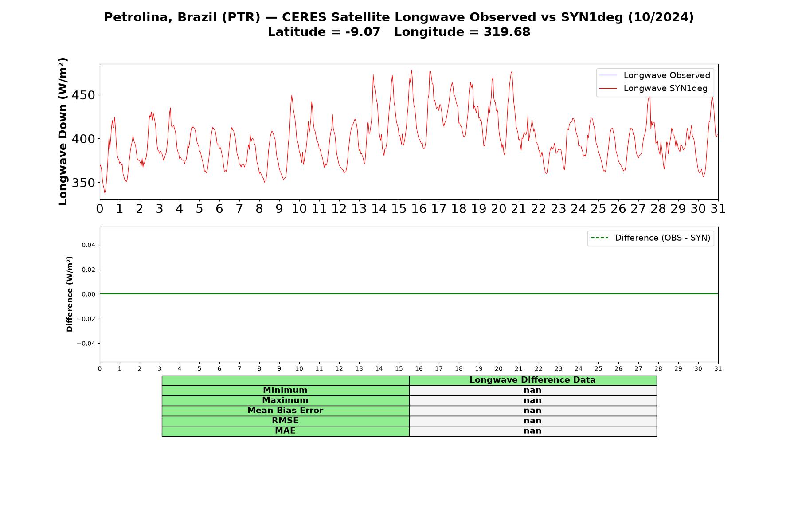Select the Maximum row label in table
Screen dimensions: 798x532
tap(285, 400)
